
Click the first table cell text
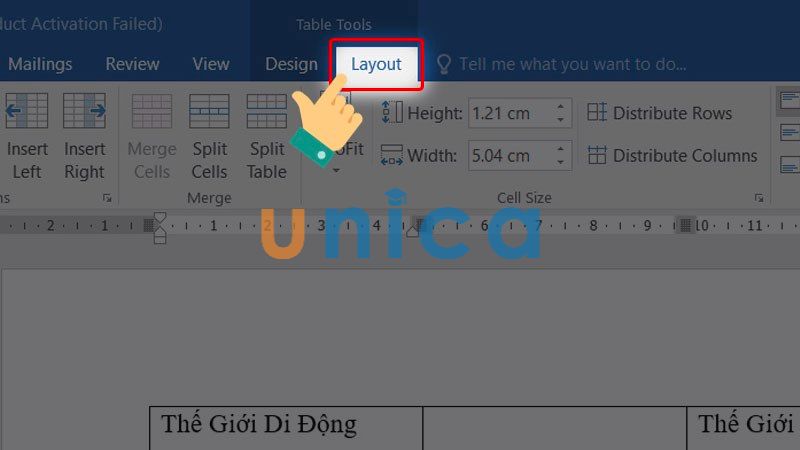click(259, 424)
